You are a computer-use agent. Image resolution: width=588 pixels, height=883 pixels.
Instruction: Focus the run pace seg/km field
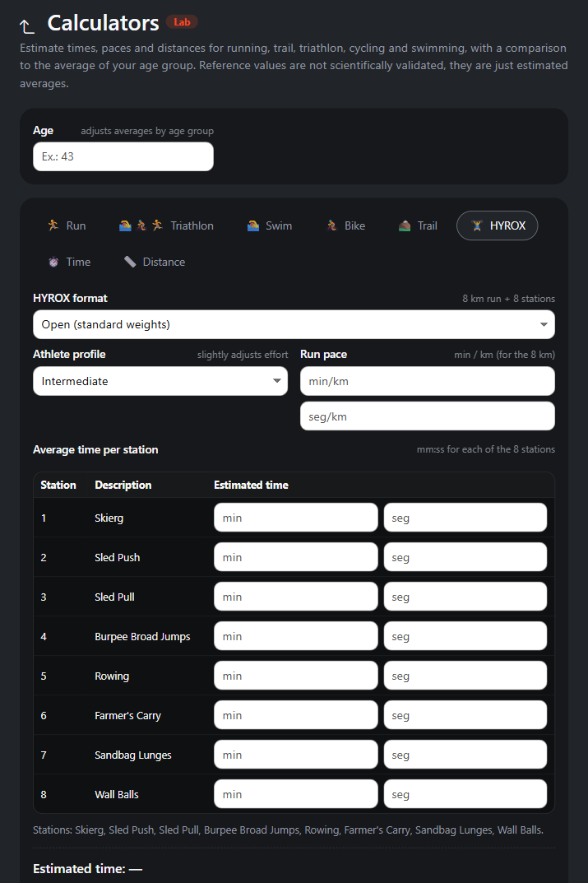click(x=427, y=416)
